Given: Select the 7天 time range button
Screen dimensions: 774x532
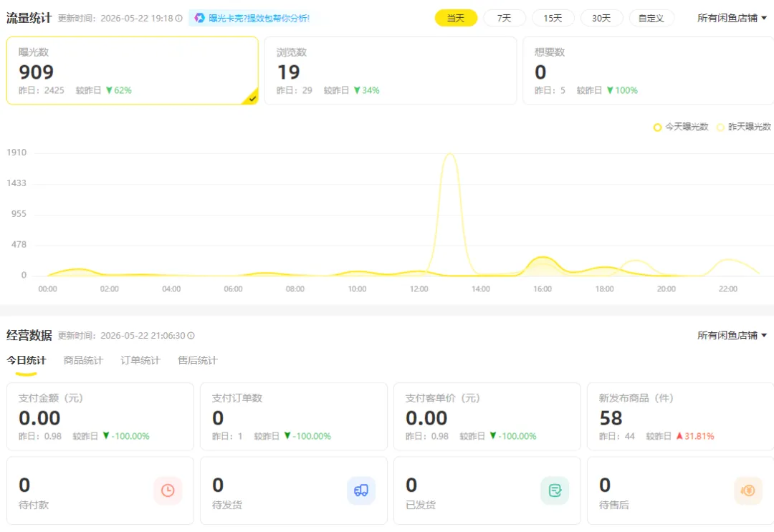Looking at the screenshot, I should [x=504, y=18].
